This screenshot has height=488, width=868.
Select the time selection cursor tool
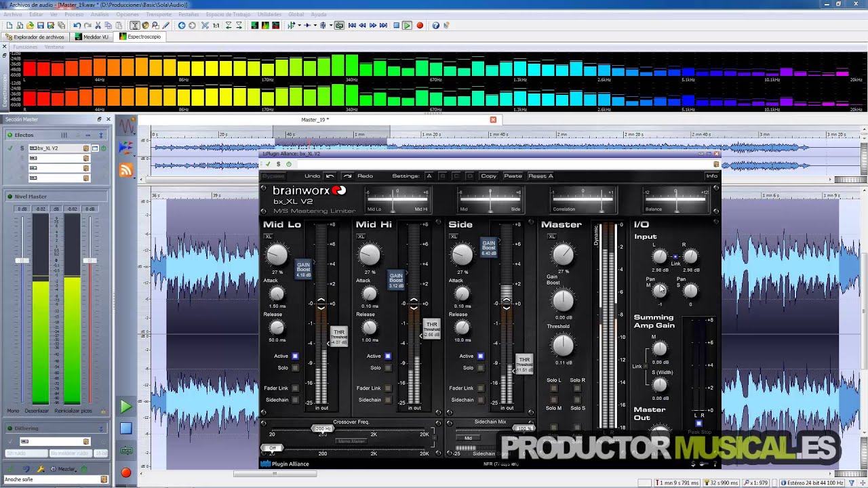click(x=134, y=25)
